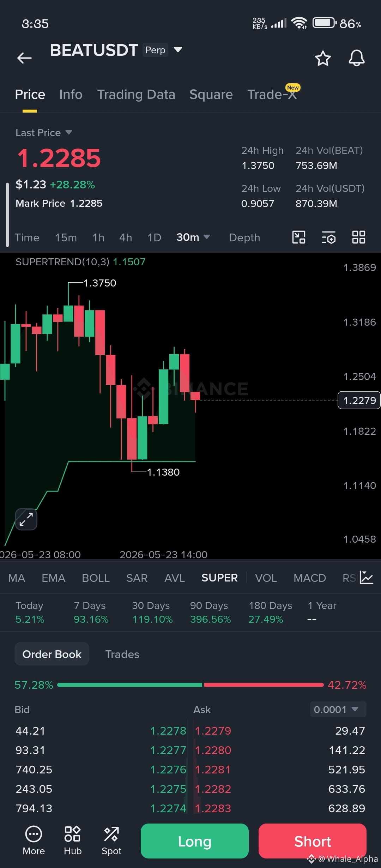Viewport: 381px width, 868px height.
Task: Open the four-square grid chart tools icon
Action: click(x=359, y=237)
